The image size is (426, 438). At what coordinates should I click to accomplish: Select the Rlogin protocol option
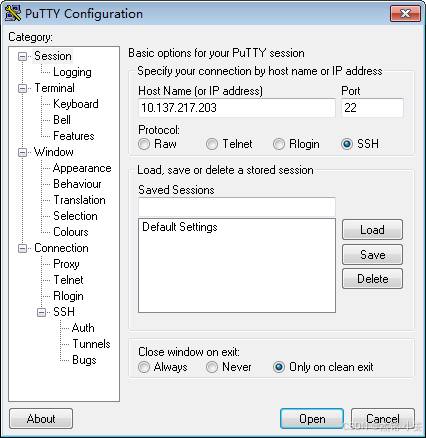[x=279, y=144]
